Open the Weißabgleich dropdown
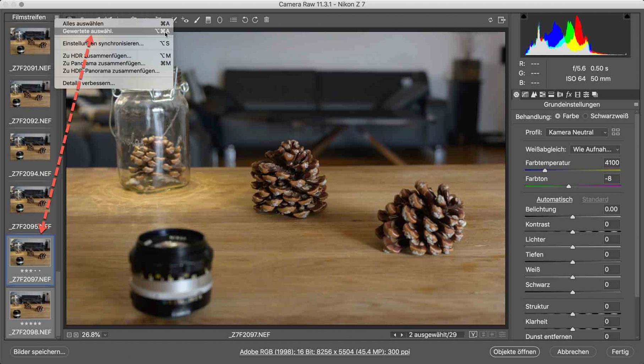The width and height of the screenshot is (644, 364). click(595, 149)
